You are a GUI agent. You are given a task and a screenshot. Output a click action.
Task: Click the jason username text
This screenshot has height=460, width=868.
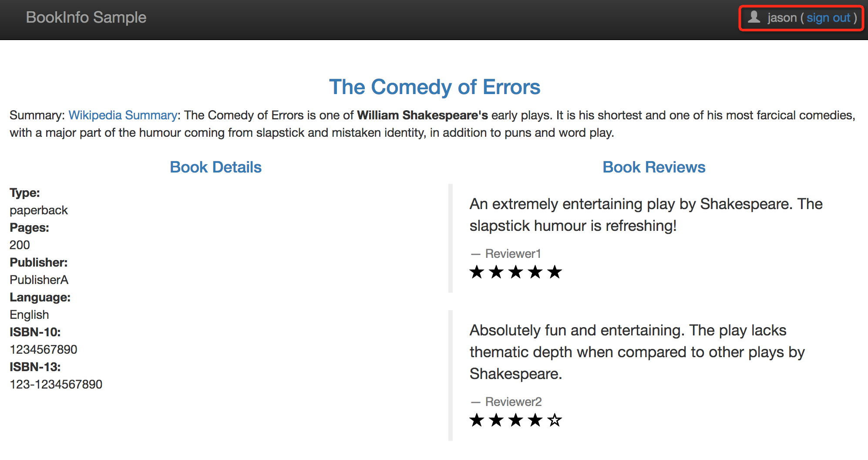(x=782, y=18)
